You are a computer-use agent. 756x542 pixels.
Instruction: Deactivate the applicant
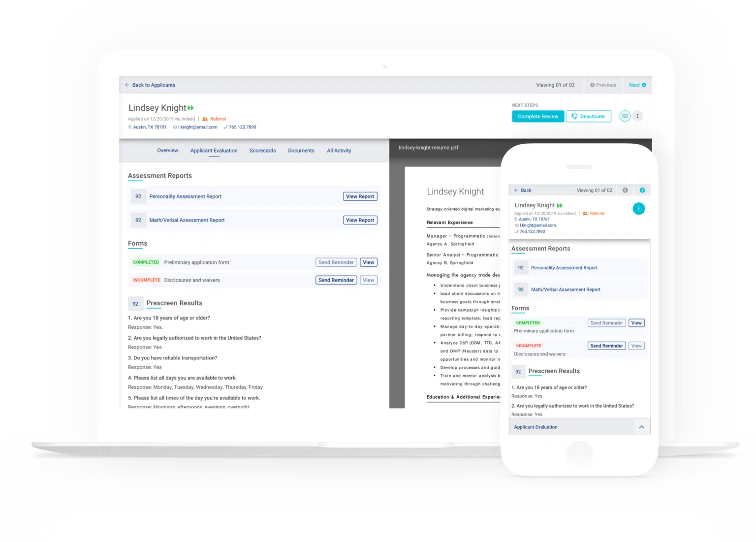coord(588,116)
